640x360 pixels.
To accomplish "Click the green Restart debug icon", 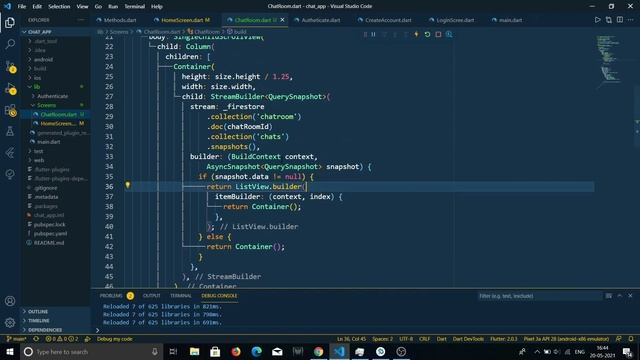I will click(x=427, y=34).
